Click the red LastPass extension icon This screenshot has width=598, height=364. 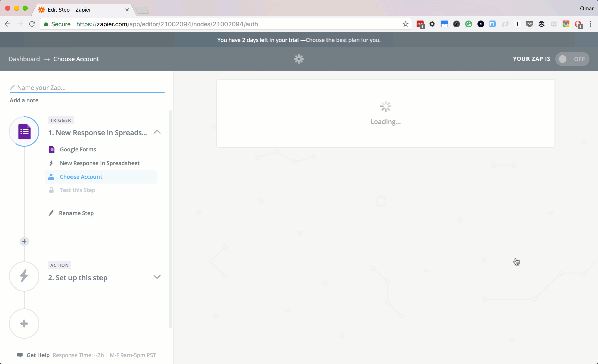tap(420, 24)
